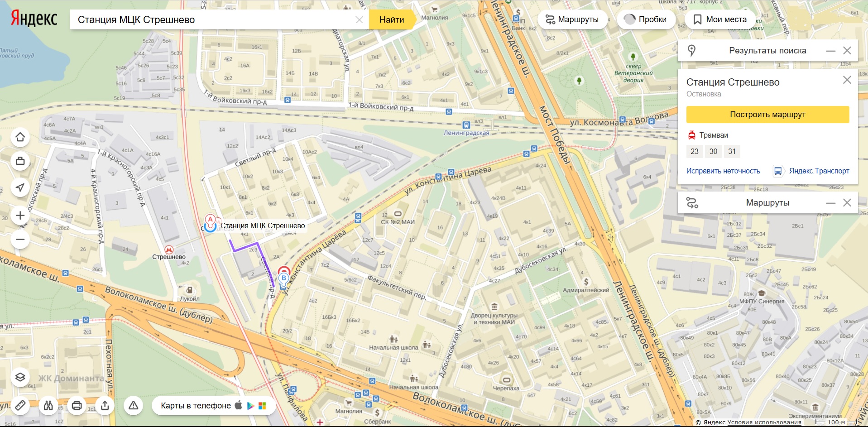Click the Черепаха place icon

[506, 380]
